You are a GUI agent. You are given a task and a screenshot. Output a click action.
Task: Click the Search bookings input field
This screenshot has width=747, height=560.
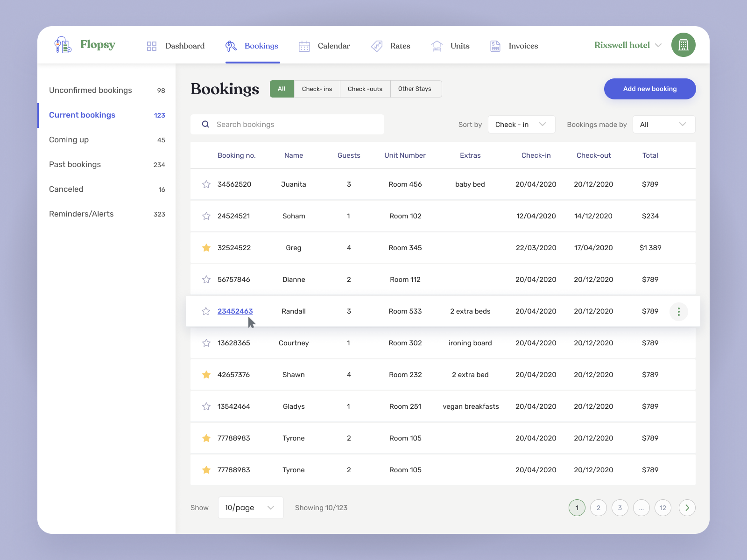click(x=287, y=124)
